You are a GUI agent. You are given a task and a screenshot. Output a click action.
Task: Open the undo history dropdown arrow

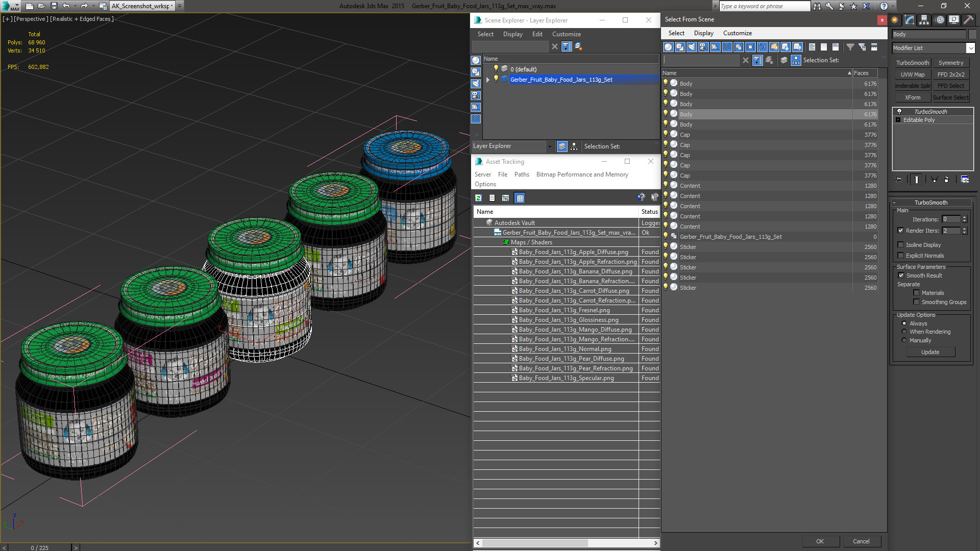pyautogui.click(x=75, y=6)
